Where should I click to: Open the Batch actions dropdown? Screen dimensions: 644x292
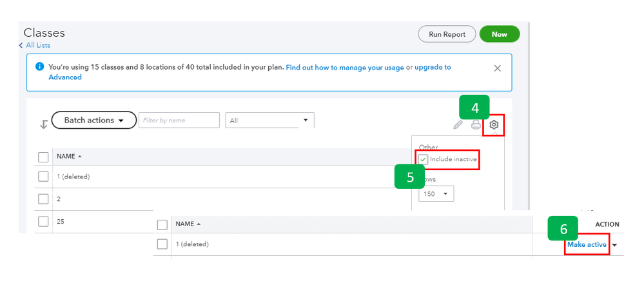93,121
